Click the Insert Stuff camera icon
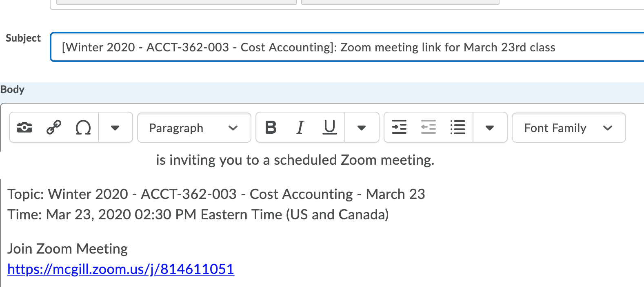Viewport: 644px width, 287px height. 24,128
